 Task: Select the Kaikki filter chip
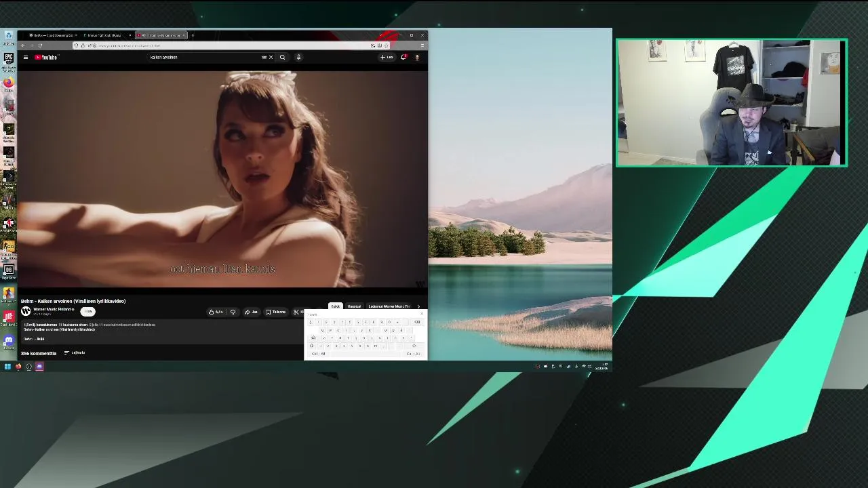pyautogui.click(x=335, y=306)
